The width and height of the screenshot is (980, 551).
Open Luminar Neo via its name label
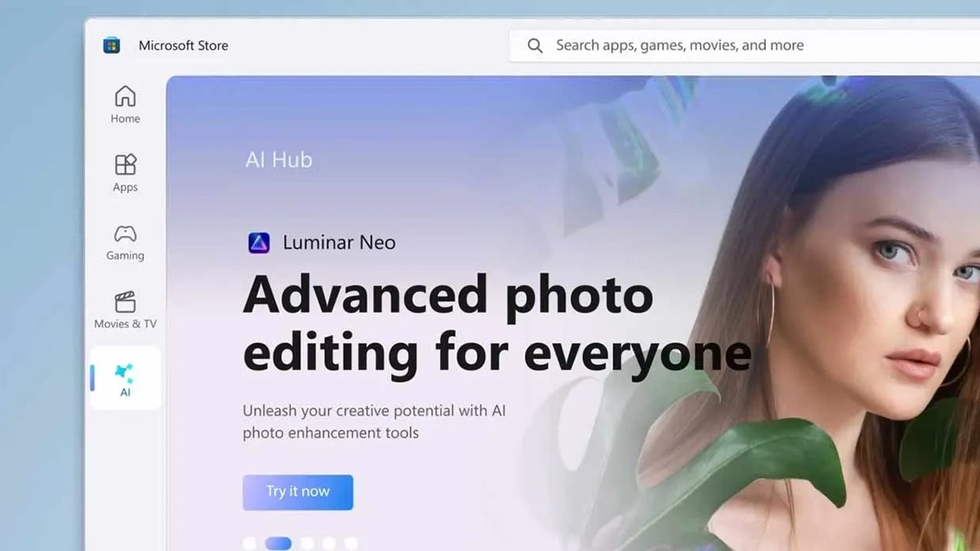339,242
